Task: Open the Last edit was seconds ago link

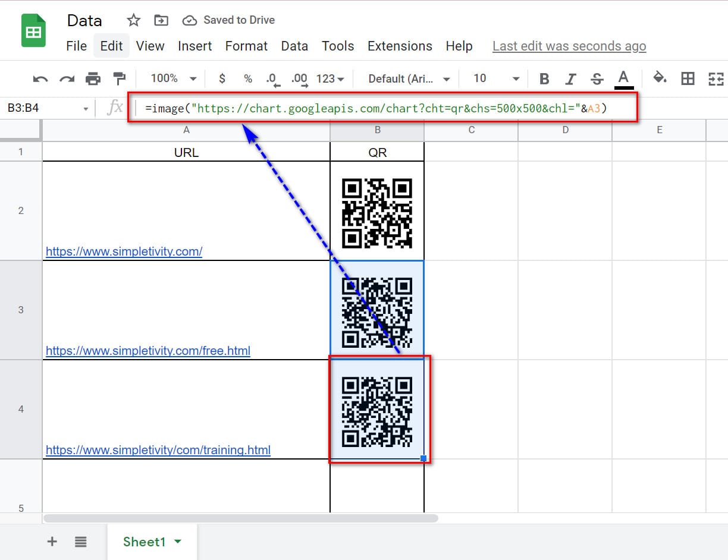Action: pos(569,46)
